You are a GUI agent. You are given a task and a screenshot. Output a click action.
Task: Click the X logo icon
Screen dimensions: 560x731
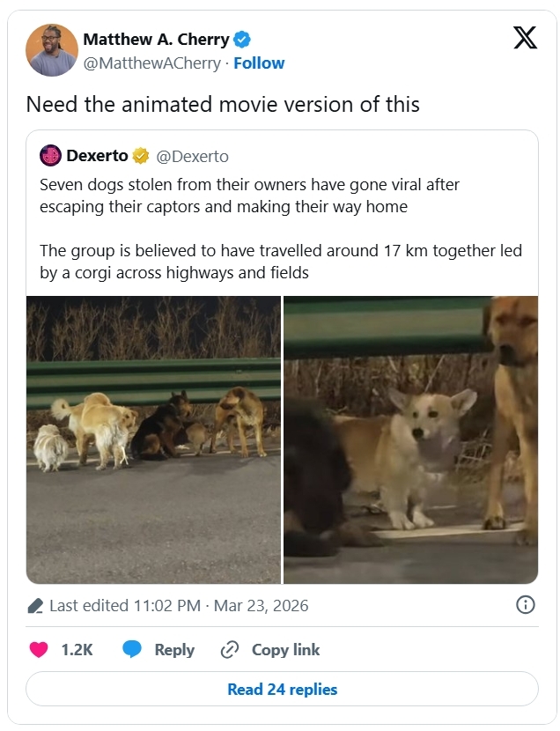(x=525, y=39)
